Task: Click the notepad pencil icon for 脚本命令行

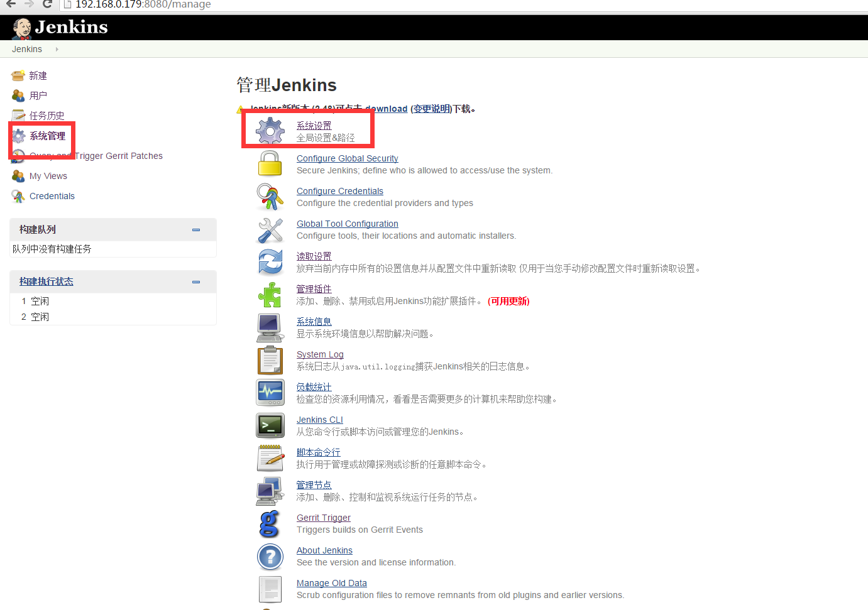Action: (x=270, y=458)
